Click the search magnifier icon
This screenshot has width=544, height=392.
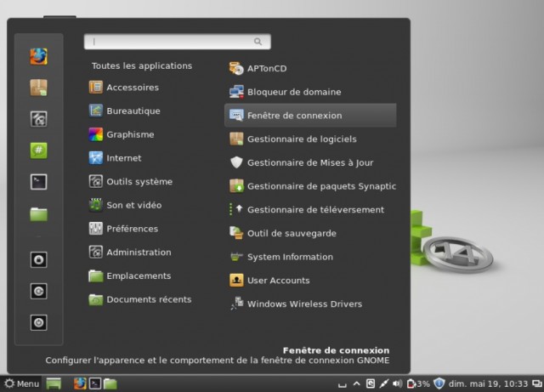258,42
